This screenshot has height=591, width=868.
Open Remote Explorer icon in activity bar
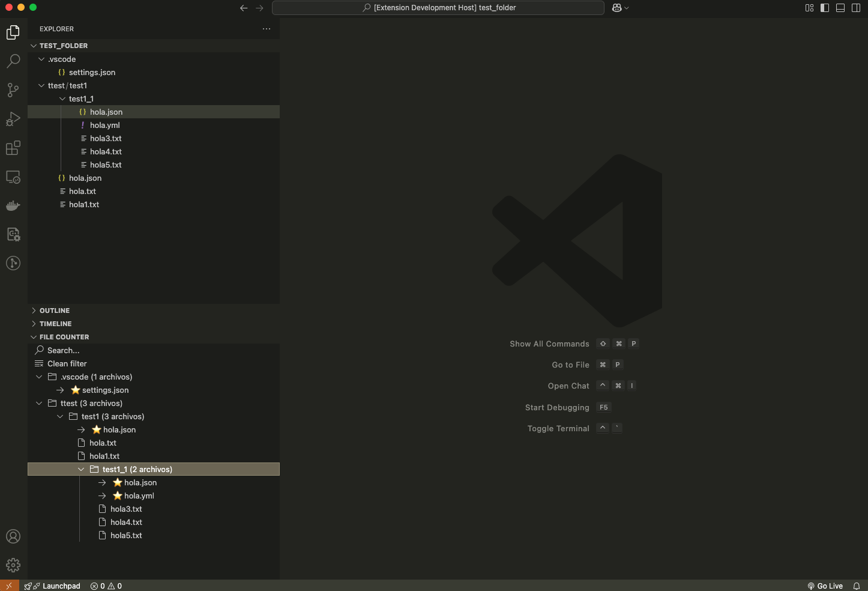point(13,177)
